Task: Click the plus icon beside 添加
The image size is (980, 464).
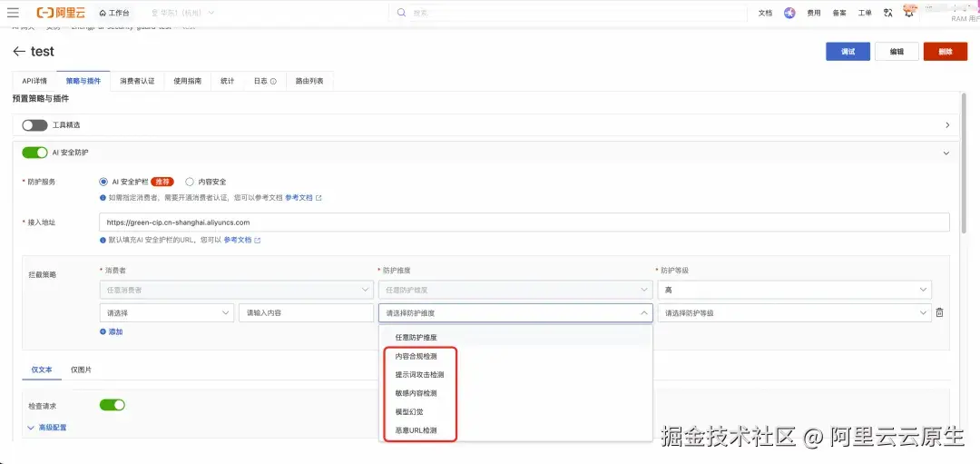Action: [103, 332]
